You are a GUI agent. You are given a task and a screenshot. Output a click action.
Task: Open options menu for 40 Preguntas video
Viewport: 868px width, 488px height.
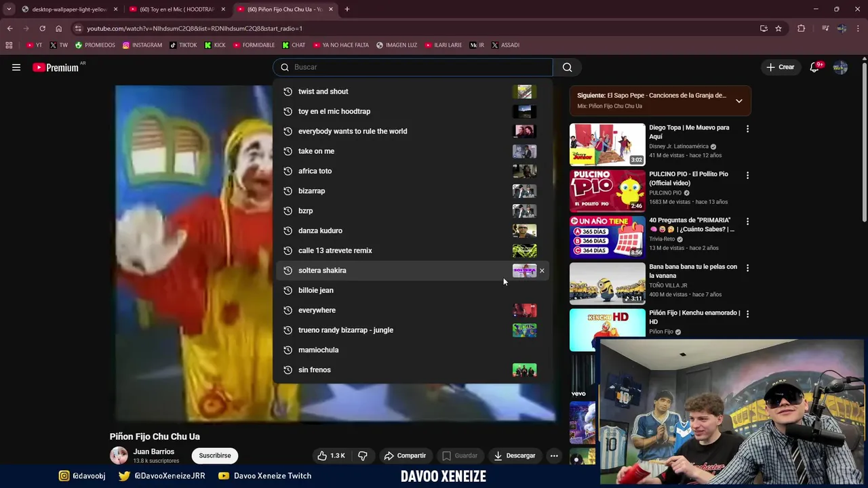747,222
